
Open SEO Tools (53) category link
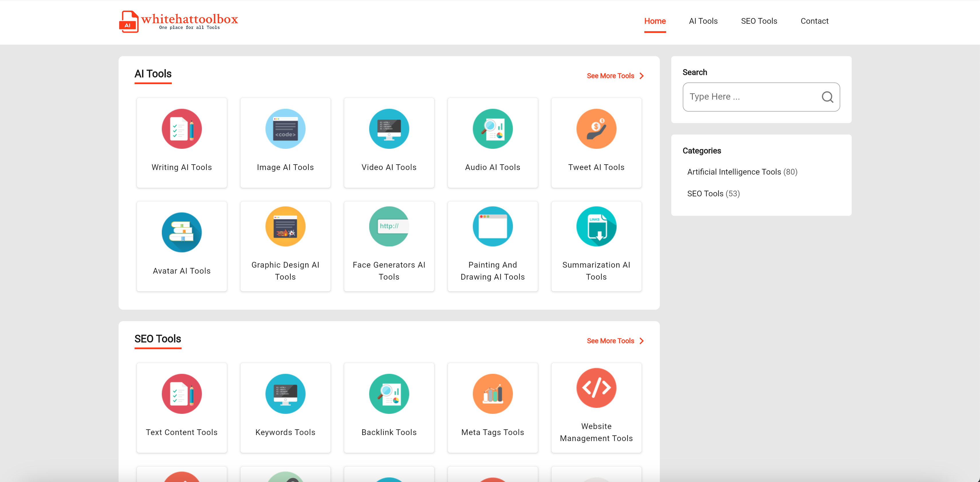pos(705,193)
